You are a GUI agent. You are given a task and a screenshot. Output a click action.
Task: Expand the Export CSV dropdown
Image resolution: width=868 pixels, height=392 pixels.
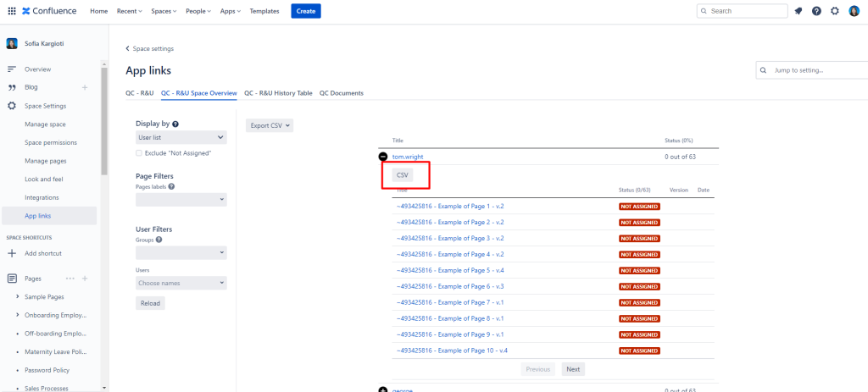(270, 125)
